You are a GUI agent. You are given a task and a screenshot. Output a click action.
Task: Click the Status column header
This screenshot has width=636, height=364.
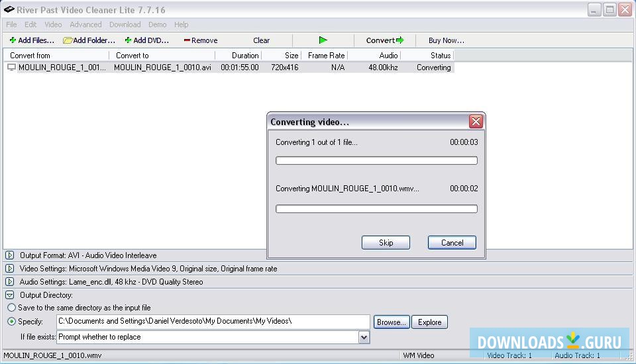[427, 56]
